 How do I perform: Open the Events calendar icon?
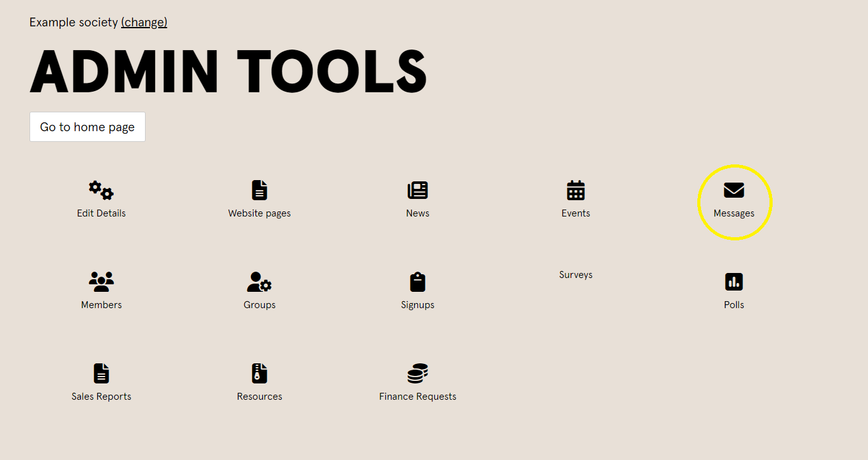click(576, 190)
